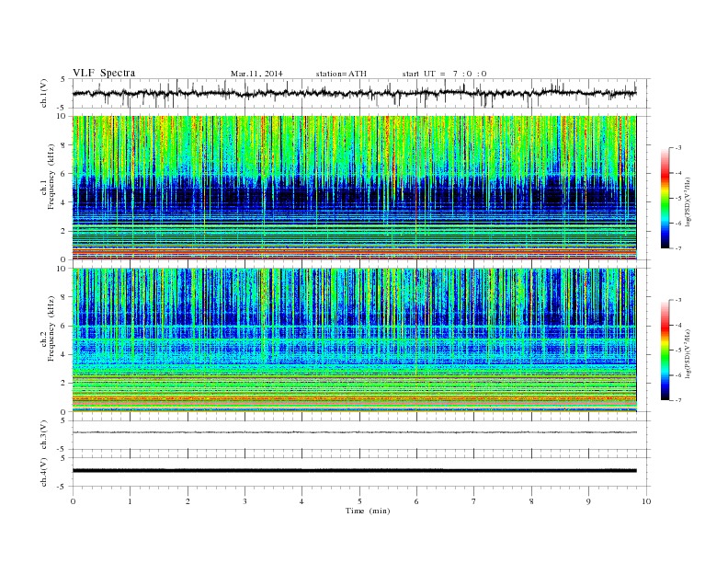Screen dimensions: 728x563
Task: Click the ch.3 voltage waveform trace
Action: 354,432
